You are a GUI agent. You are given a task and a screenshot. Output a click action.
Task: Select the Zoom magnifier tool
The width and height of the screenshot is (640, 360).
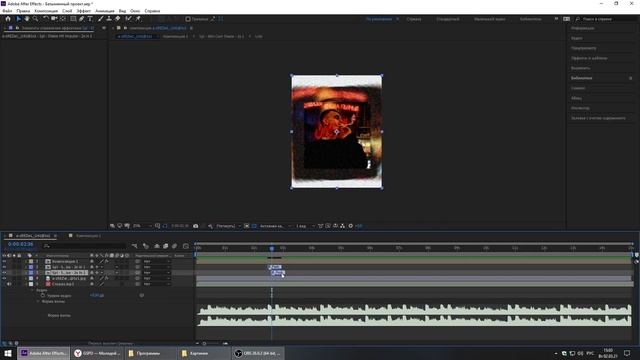pos(36,19)
